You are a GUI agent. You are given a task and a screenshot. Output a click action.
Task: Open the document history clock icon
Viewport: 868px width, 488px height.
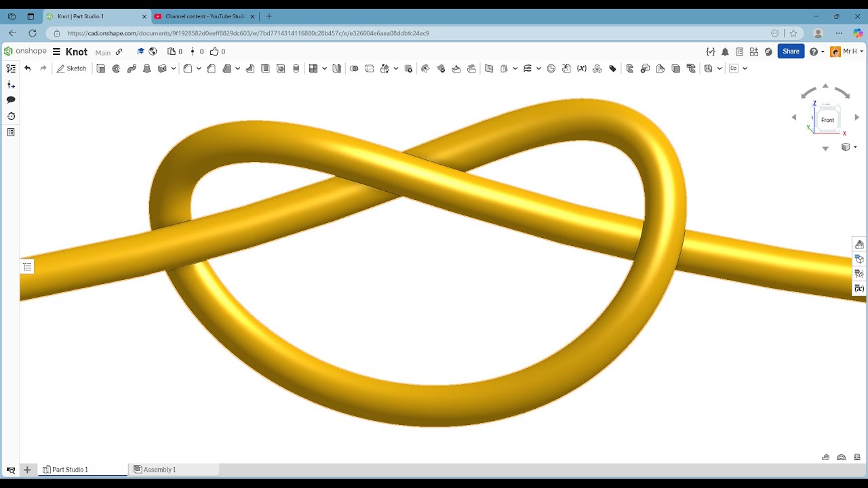(11, 116)
